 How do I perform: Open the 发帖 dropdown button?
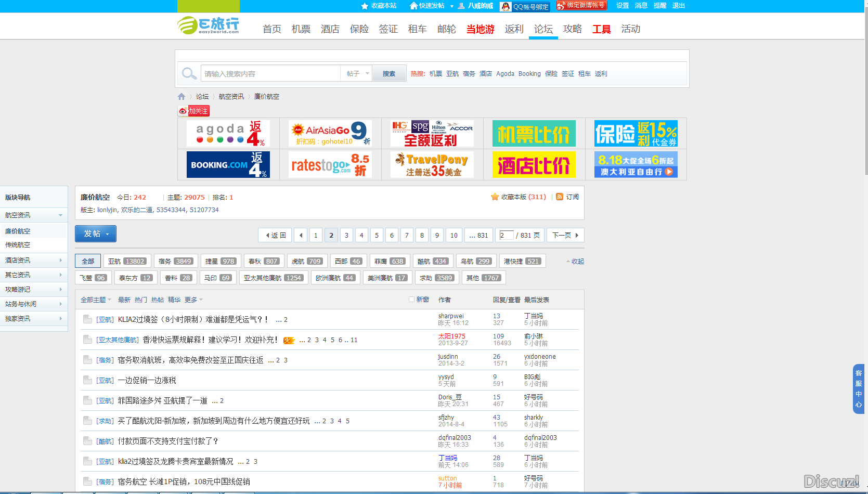pos(96,233)
